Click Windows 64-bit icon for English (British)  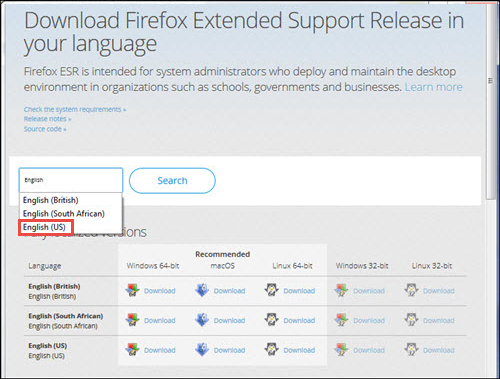coord(132,290)
